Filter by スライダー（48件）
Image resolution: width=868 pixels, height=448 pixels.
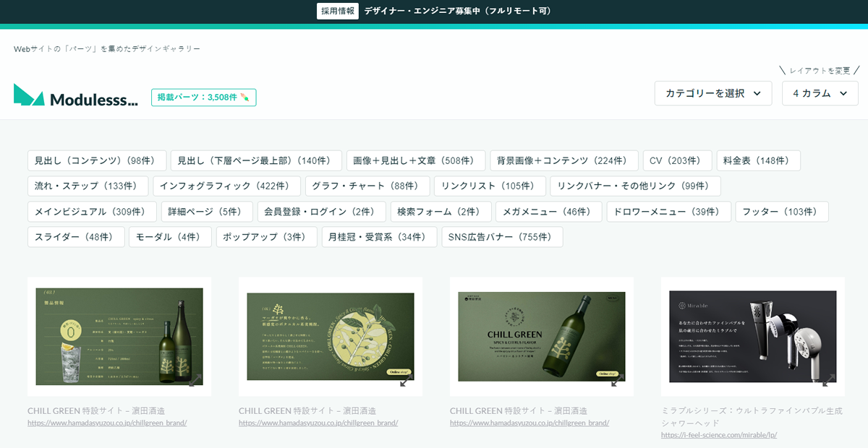76,237
